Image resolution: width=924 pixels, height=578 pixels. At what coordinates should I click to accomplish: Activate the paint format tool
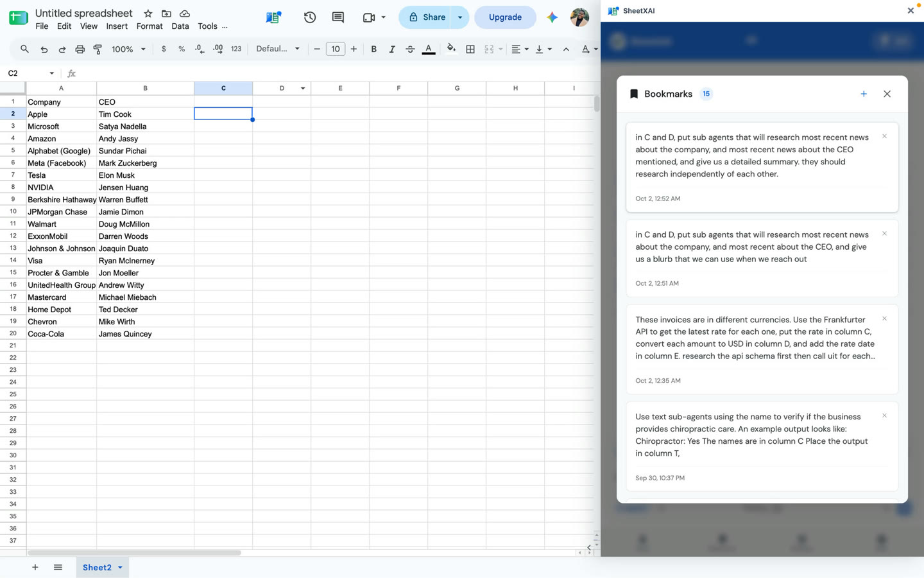coord(98,49)
